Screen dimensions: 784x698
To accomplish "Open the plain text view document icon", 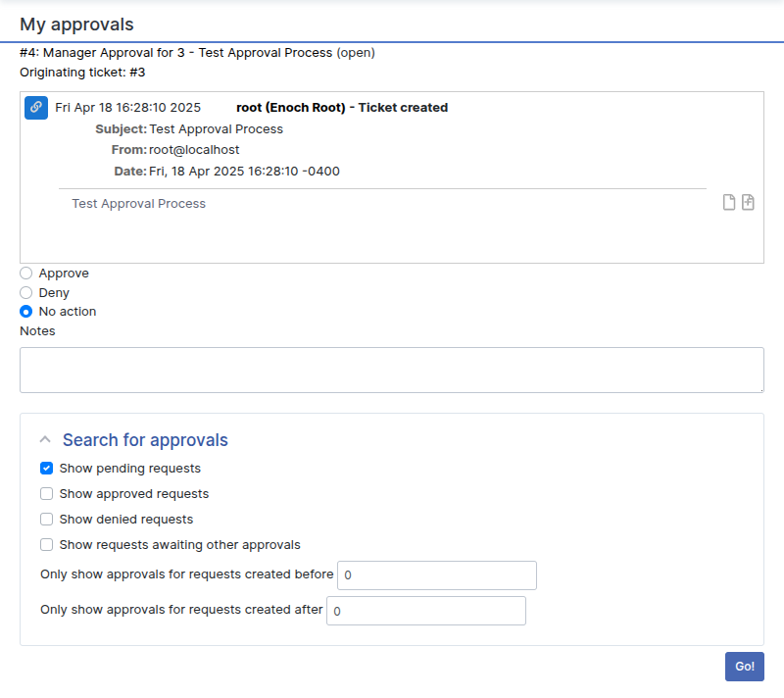I will tap(728, 201).
